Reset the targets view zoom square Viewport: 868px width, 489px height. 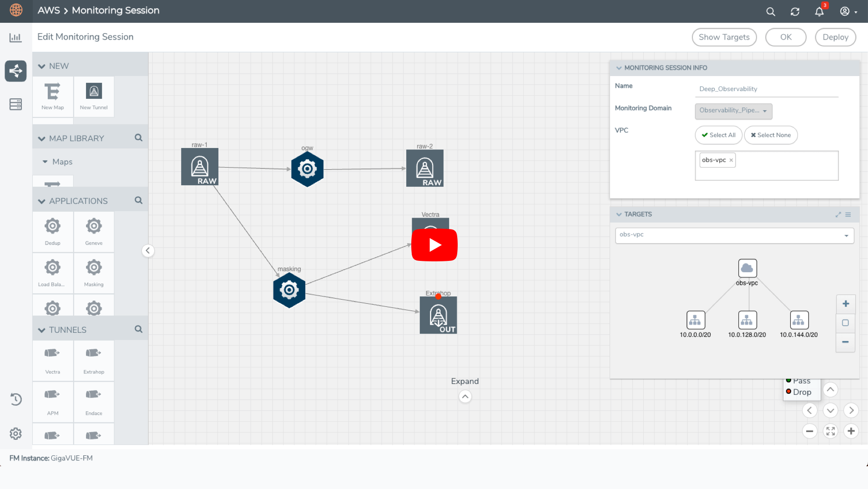coord(846,323)
